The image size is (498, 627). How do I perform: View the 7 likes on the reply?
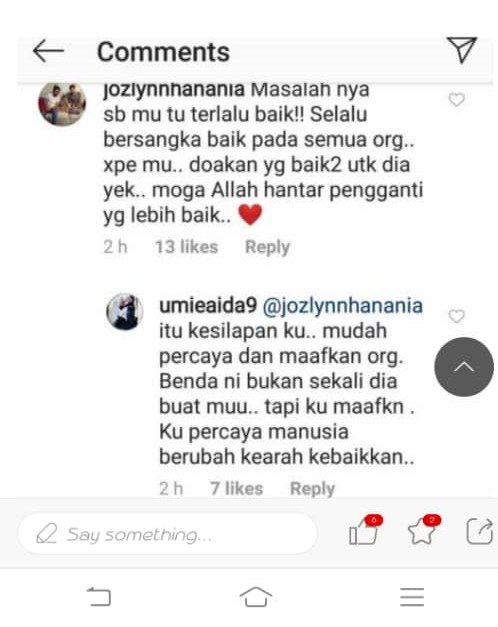coord(237,489)
